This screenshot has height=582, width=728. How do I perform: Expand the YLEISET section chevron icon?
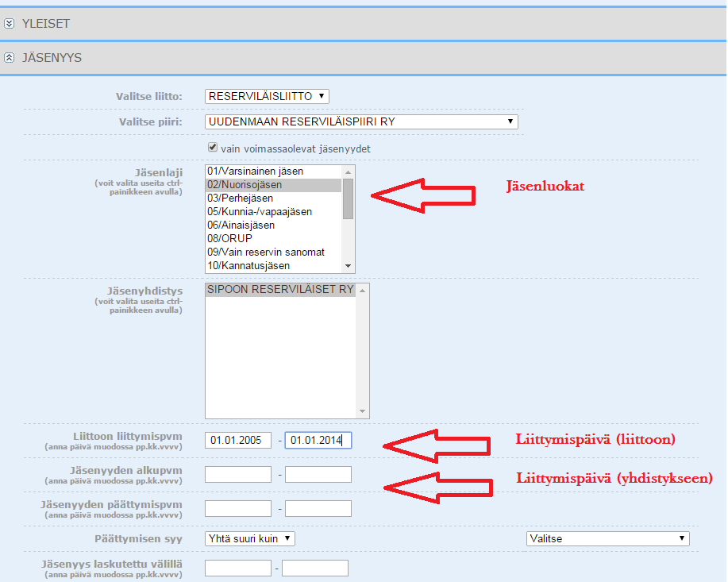9,23
